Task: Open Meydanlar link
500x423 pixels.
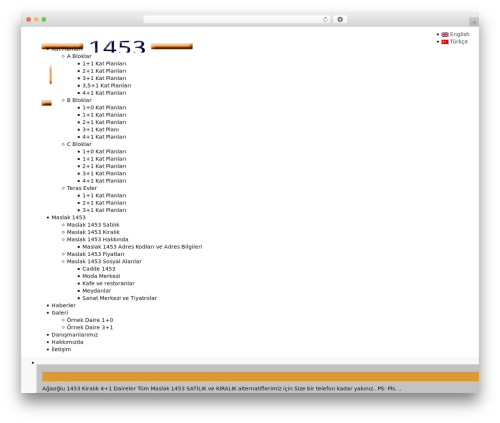Action: (x=97, y=291)
